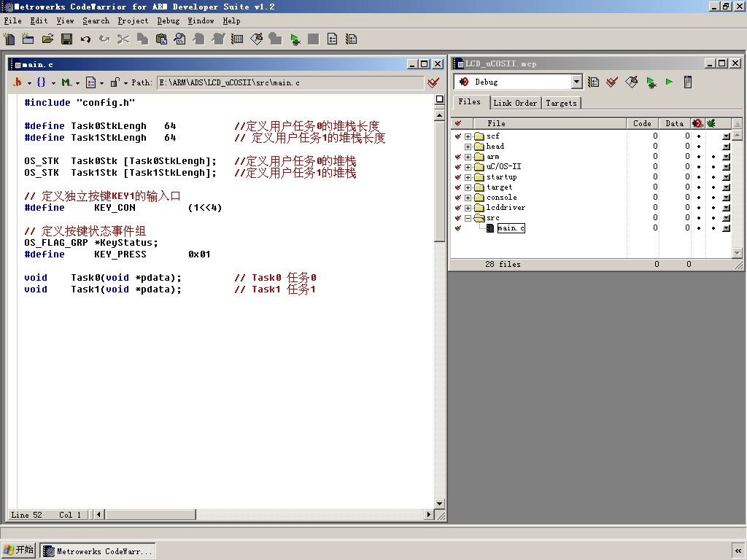747x560 pixels.
Task: Open a file with the folder icon
Action: pyautogui.click(x=47, y=39)
